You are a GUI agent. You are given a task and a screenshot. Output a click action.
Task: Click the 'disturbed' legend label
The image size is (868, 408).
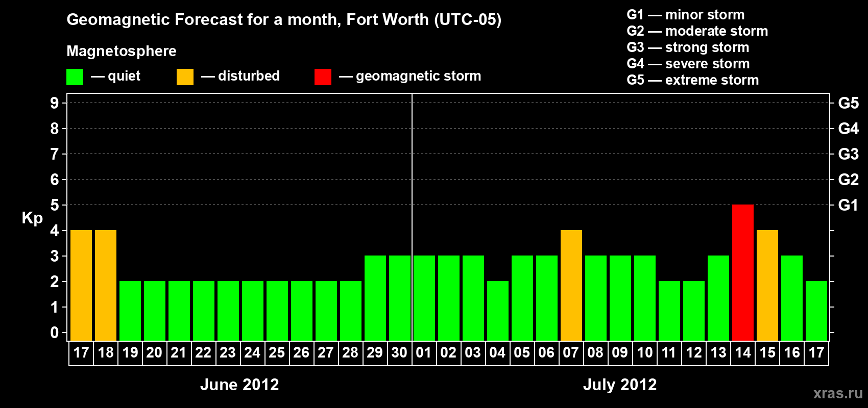(249, 76)
